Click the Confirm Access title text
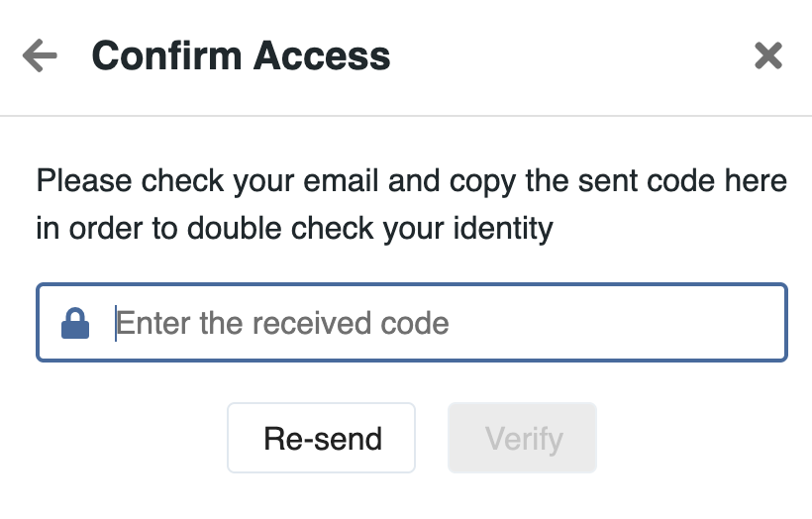The height and width of the screenshot is (519, 812). tap(241, 56)
